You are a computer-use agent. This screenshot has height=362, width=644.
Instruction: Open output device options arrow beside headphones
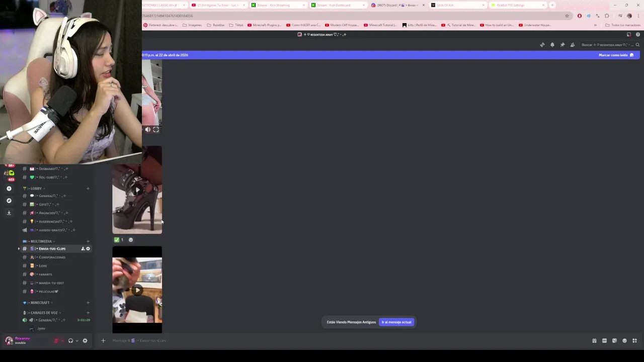coord(76,340)
